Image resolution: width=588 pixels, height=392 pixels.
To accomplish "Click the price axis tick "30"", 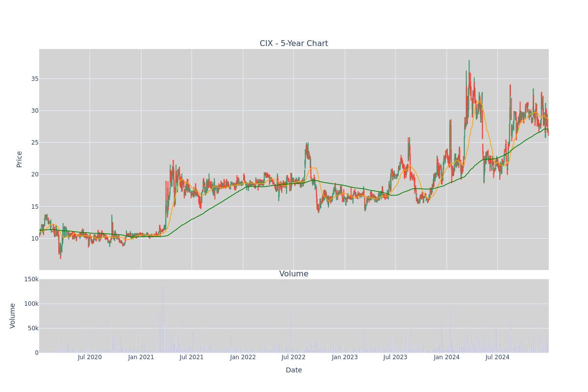I will pos(35,111).
